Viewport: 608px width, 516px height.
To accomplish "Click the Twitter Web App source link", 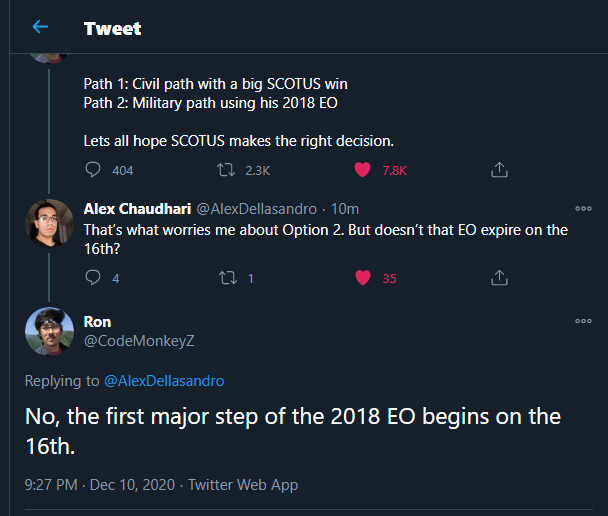I will tap(243, 484).
